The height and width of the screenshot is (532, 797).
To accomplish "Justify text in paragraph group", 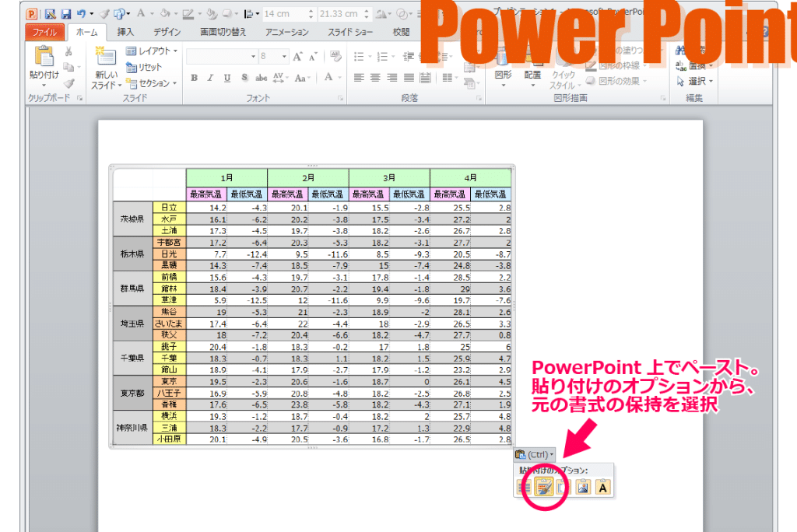I will [409, 78].
